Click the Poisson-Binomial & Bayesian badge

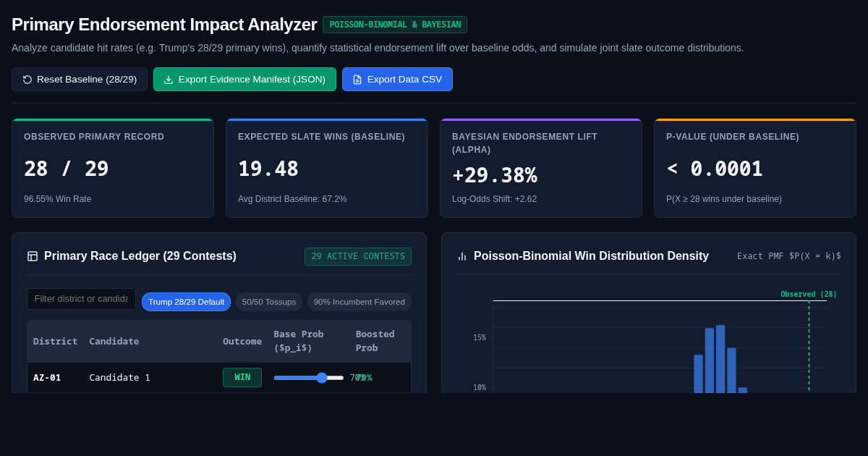pyautogui.click(x=395, y=25)
